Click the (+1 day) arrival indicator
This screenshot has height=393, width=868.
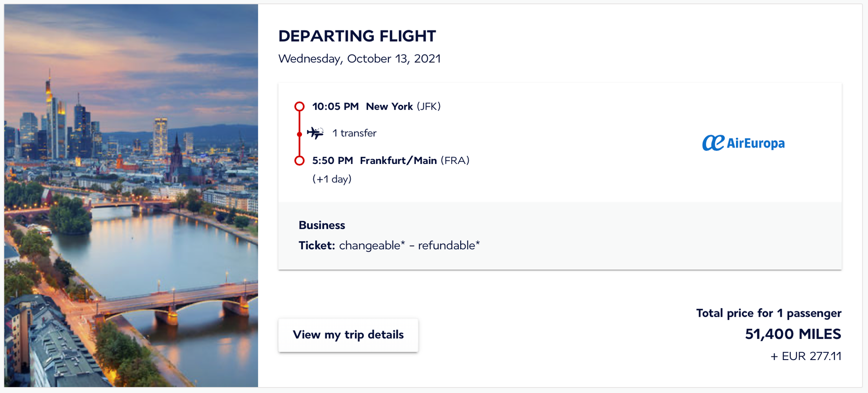[x=332, y=178]
